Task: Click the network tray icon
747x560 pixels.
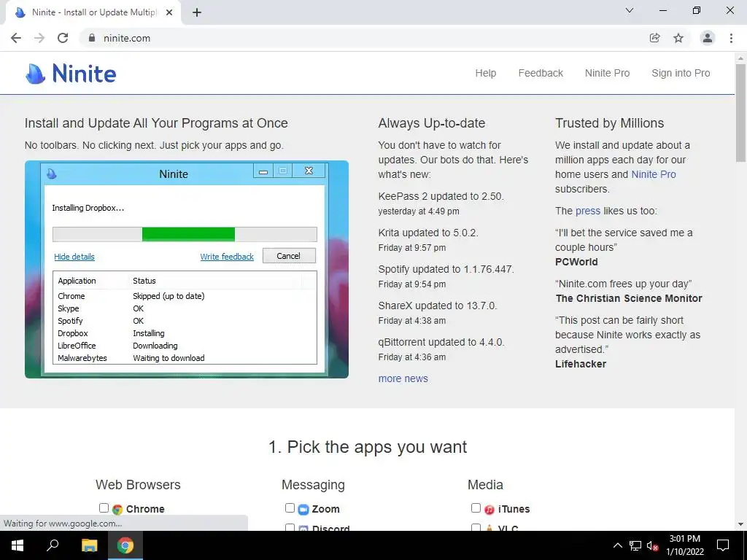Action: pos(635,545)
